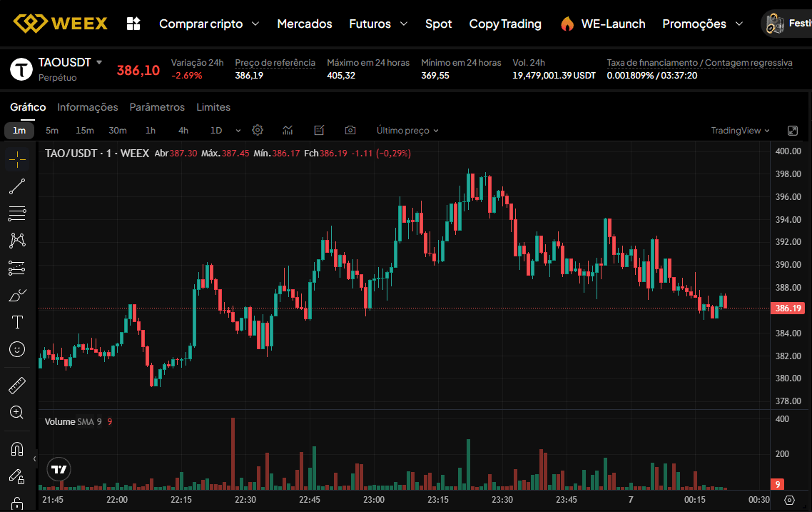Toggle stay in drawing mode
Viewport: 812px width, 512px height.
pyautogui.click(x=17, y=476)
